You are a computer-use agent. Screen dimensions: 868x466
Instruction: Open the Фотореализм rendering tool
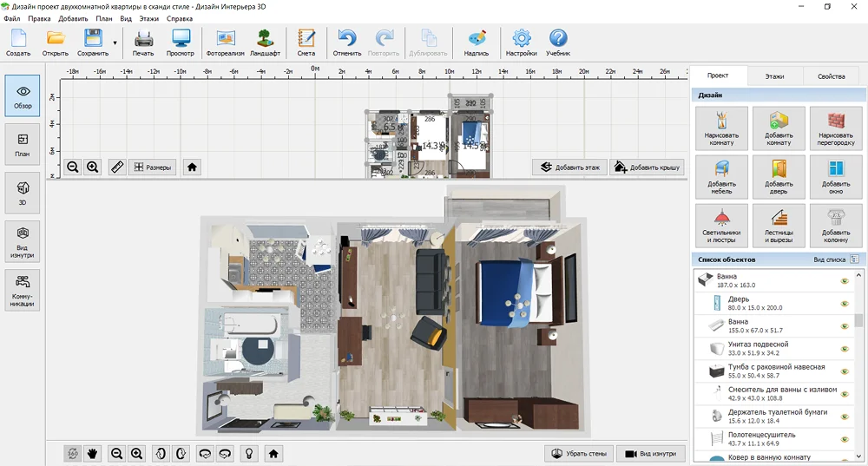[x=225, y=41]
